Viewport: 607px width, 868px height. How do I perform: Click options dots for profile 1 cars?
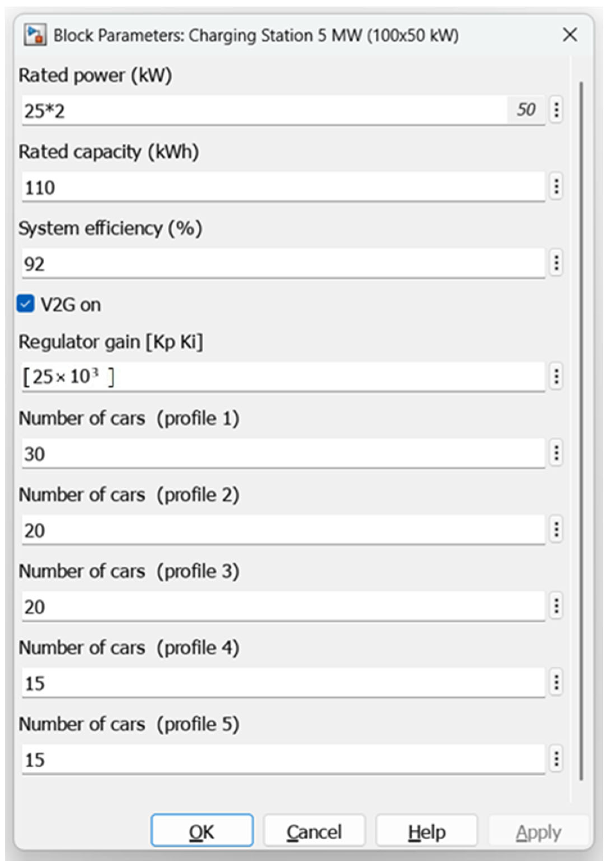point(556,453)
